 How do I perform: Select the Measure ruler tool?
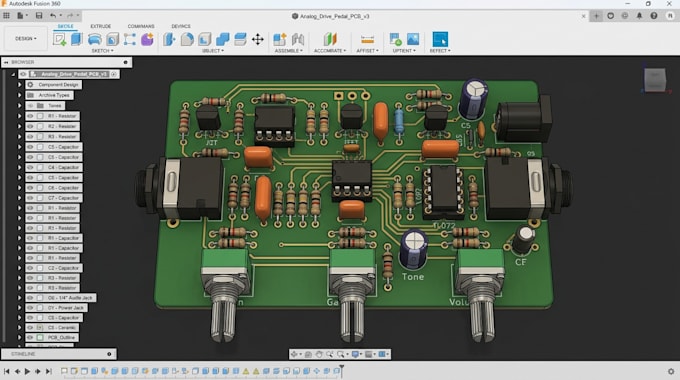click(x=367, y=39)
